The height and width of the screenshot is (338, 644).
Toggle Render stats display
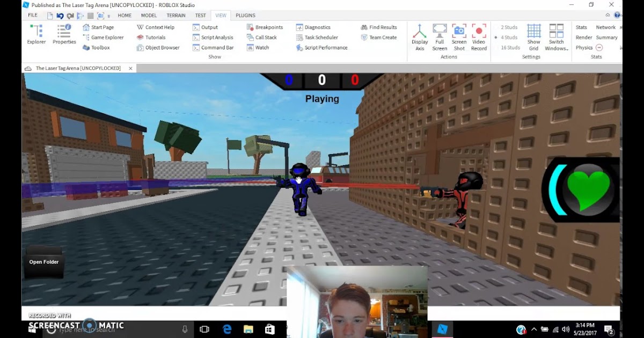tap(584, 38)
